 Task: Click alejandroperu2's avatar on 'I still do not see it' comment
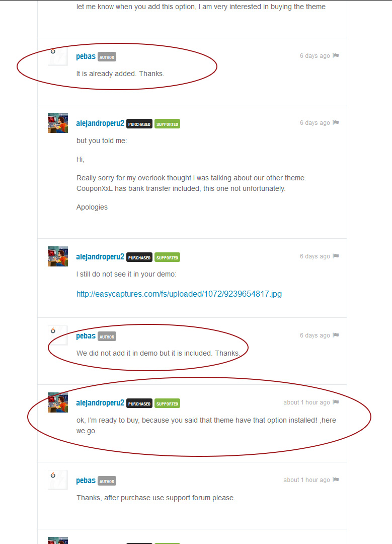click(58, 256)
